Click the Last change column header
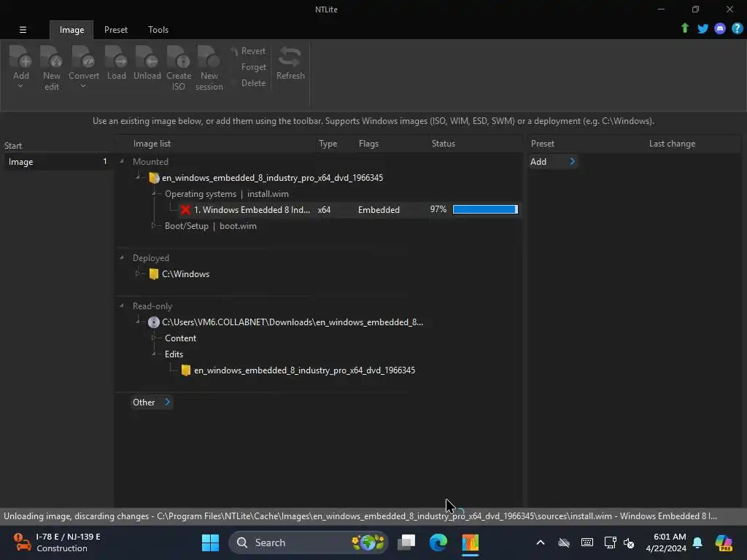Viewport: 747px width, 560px height. point(672,144)
